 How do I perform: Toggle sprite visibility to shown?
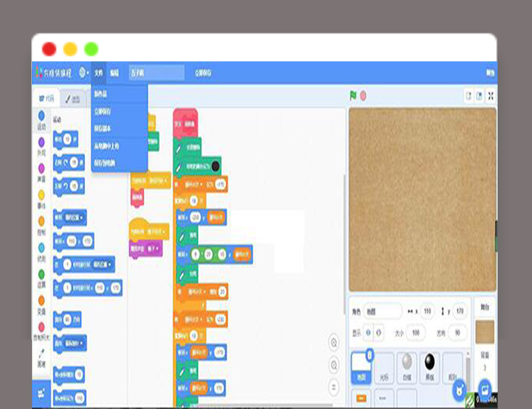coord(367,332)
